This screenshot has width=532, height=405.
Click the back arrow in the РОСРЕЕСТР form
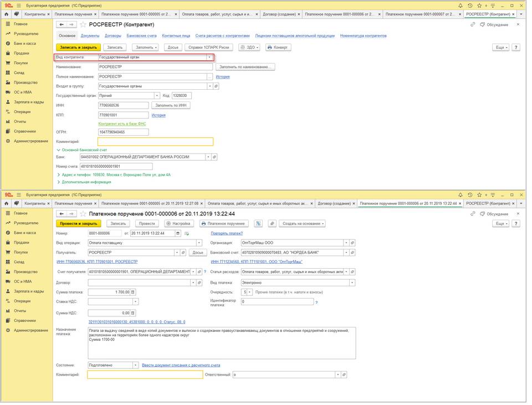62,24
